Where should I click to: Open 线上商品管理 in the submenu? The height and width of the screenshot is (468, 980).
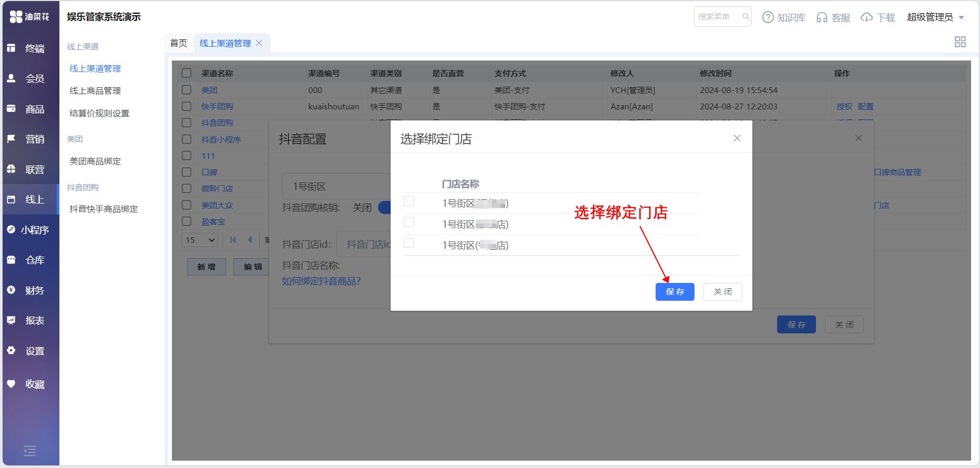[95, 90]
